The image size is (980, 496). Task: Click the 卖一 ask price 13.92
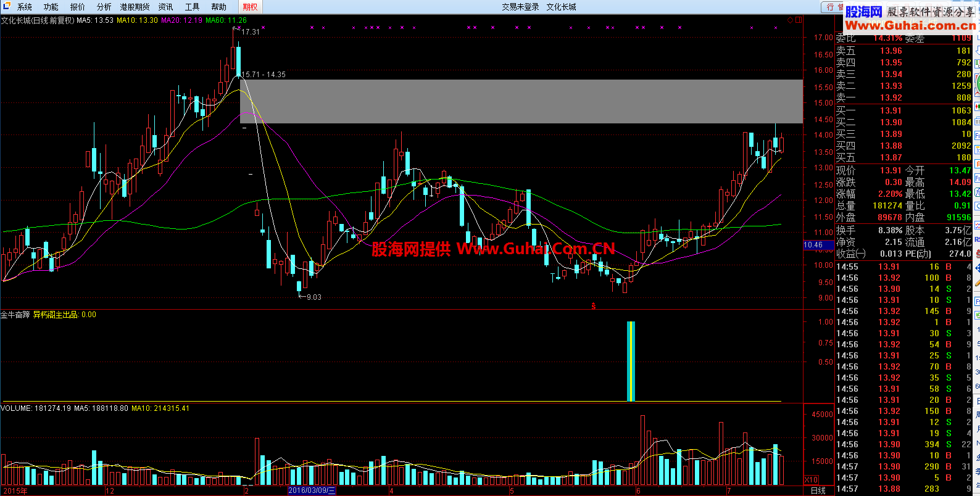[891, 98]
